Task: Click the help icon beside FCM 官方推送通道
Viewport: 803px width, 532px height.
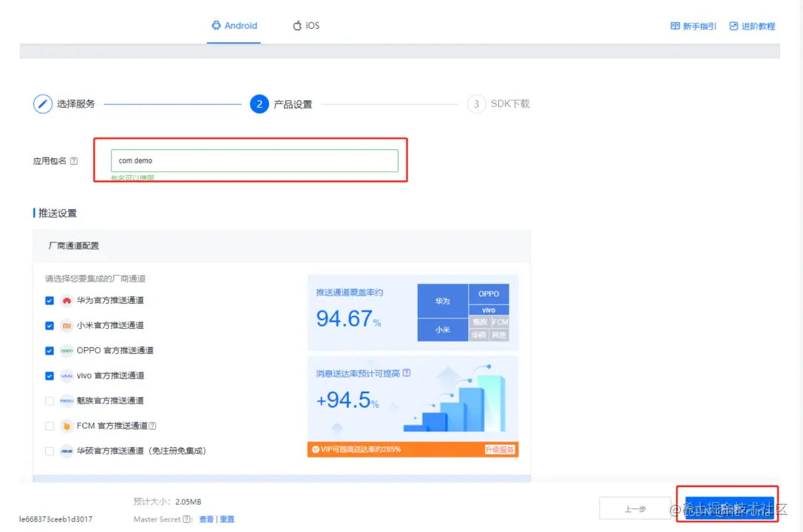Action: (152, 426)
